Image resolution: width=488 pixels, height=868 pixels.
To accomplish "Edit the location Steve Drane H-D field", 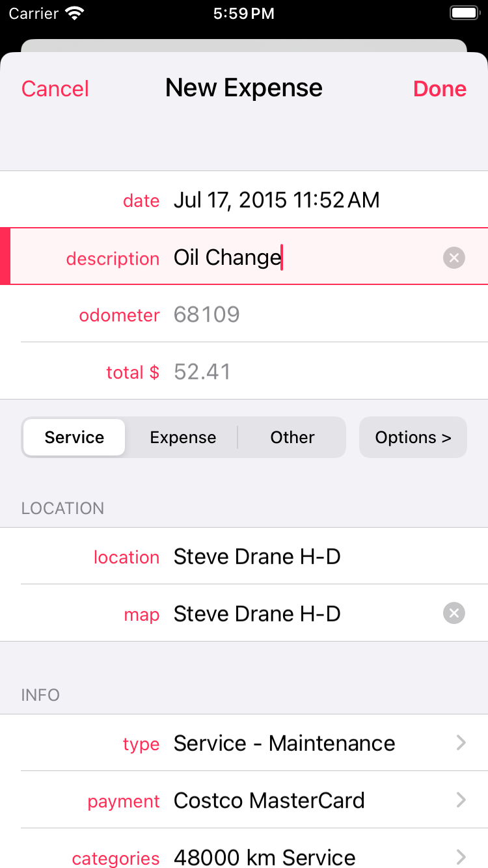I will 244,556.
